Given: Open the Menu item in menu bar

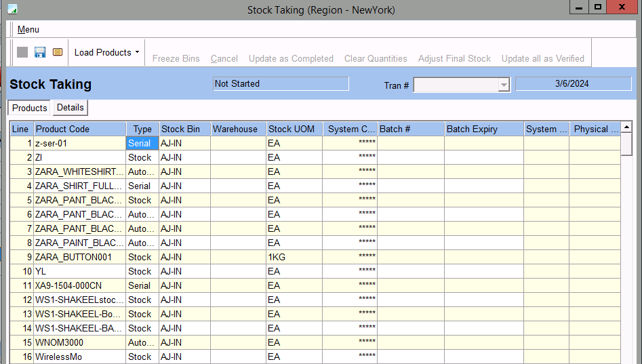Looking at the screenshot, I should (28, 29).
